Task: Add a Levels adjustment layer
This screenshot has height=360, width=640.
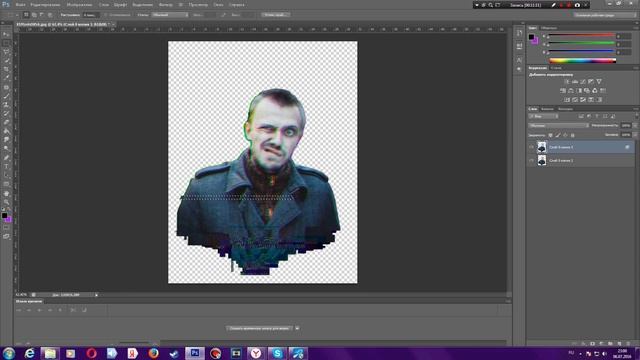Action: click(575, 82)
